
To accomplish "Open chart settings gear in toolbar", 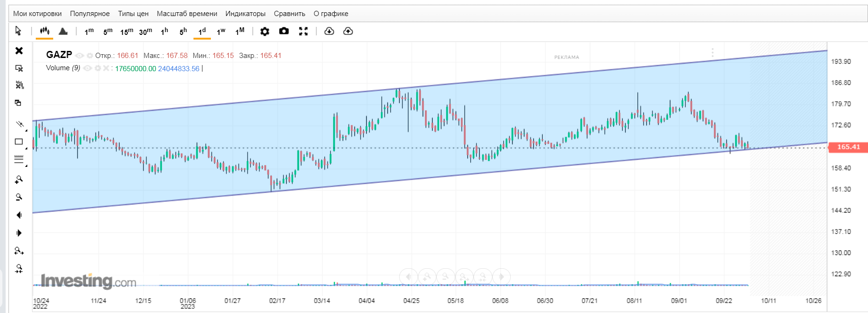I will (x=265, y=31).
